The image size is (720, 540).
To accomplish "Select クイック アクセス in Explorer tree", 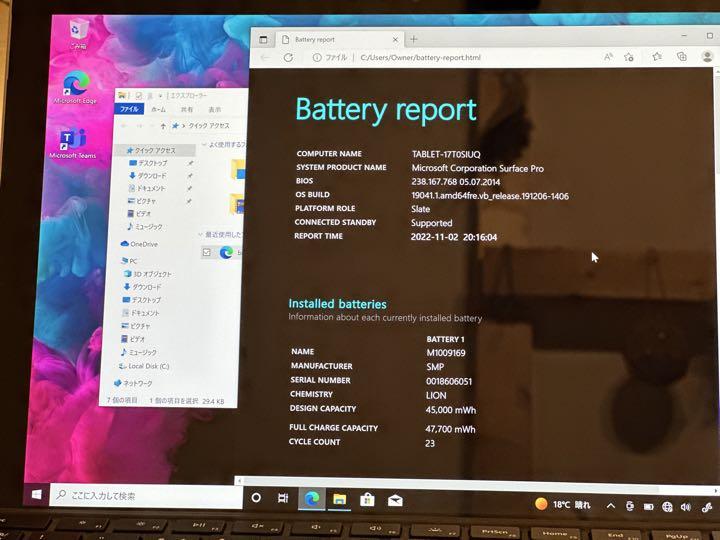I will point(155,151).
